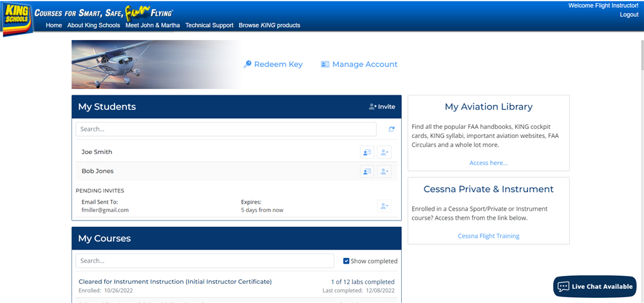Click the Welcome Flight Instructor! text

pyautogui.click(x=603, y=5)
